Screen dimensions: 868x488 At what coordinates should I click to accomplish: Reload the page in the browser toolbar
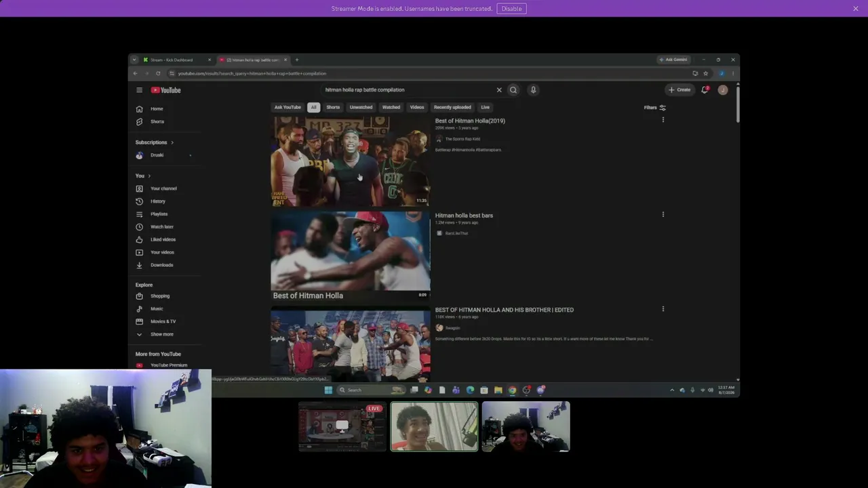point(158,73)
